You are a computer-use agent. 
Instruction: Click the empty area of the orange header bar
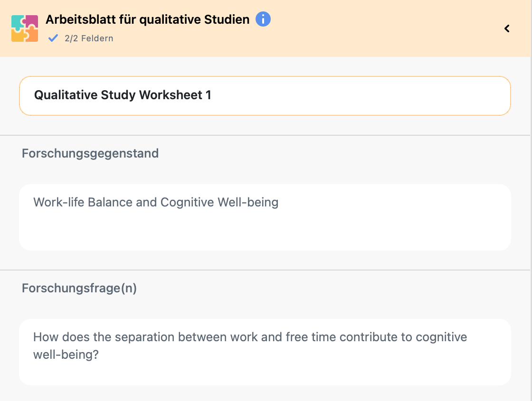(380, 28)
